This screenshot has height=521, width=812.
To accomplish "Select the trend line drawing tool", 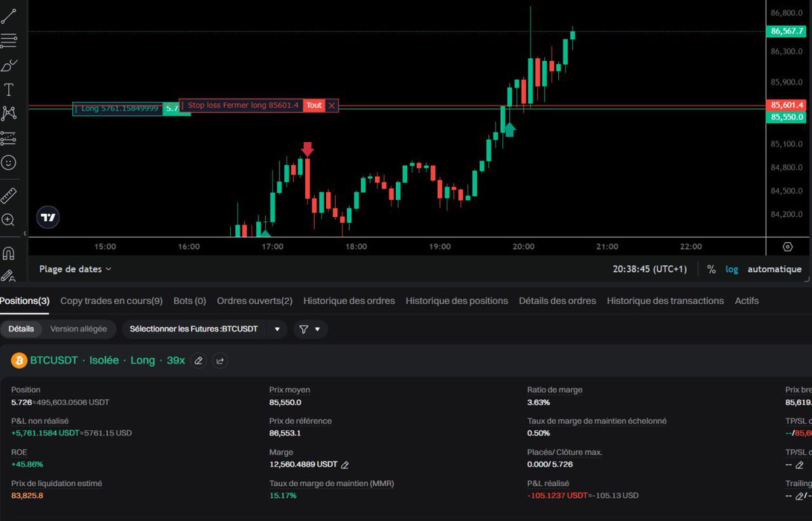I will [9, 15].
